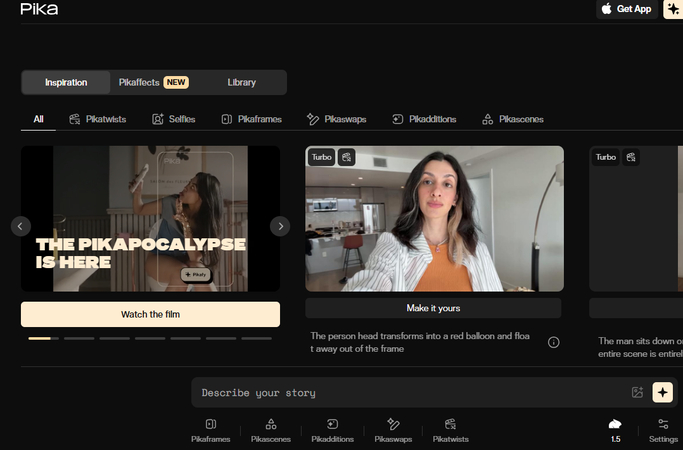Viewport: 683px width, 450px height.
Task: Filter by Pikaswaps in the category row
Action: click(336, 119)
